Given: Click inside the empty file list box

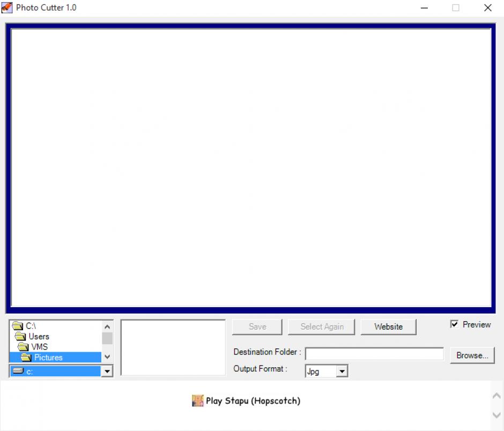Looking at the screenshot, I should click(173, 347).
